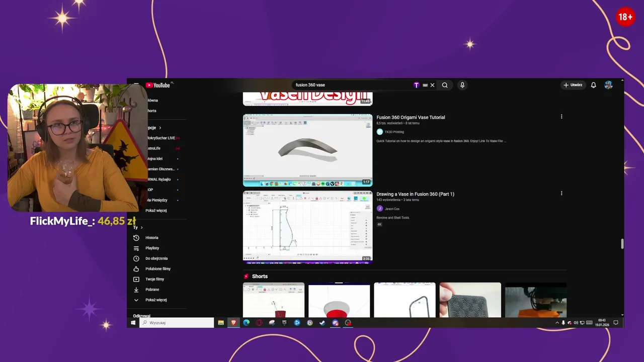Open the Windows Start button
This screenshot has height=362, width=644.
133,323
